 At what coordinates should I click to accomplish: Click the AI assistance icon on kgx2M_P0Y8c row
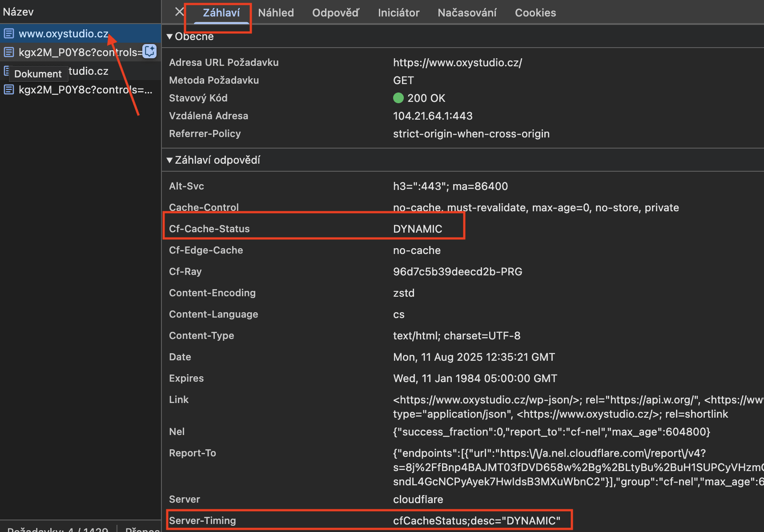(x=150, y=52)
